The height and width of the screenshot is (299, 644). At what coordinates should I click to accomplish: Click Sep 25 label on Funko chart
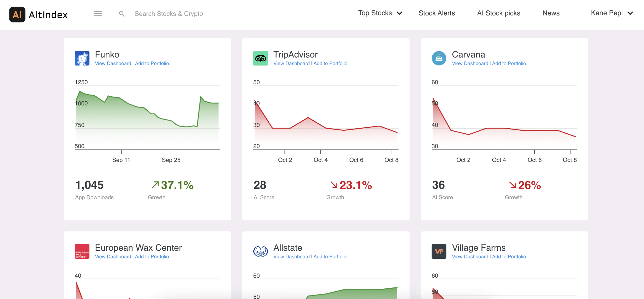[171, 160]
